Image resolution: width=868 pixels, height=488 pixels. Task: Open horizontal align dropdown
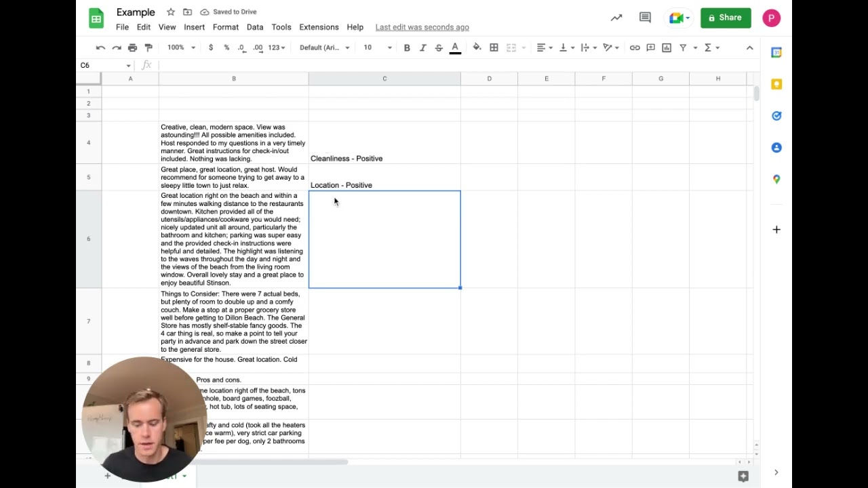pos(545,47)
